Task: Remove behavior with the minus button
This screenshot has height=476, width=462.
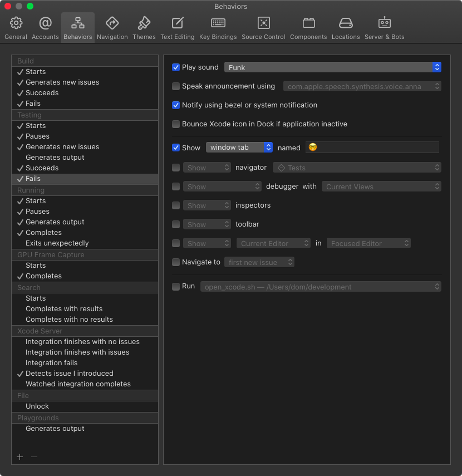Action: pyautogui.click(x=34, y=457)
